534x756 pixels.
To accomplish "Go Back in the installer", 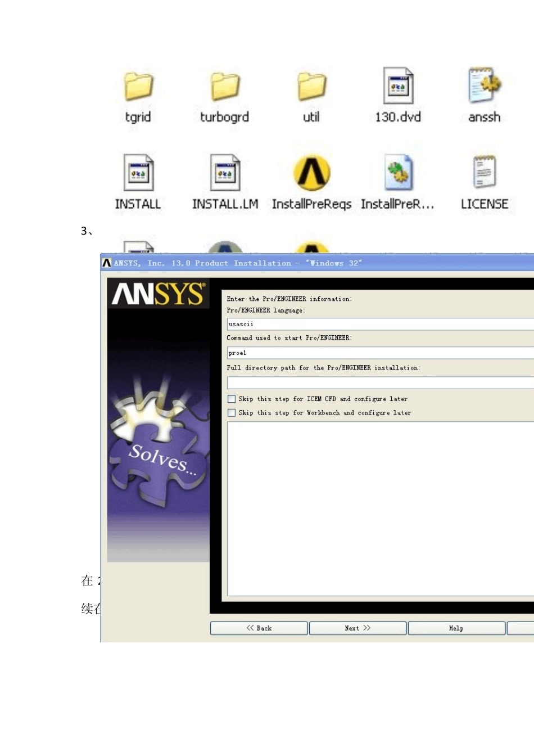I will (259, 628).
